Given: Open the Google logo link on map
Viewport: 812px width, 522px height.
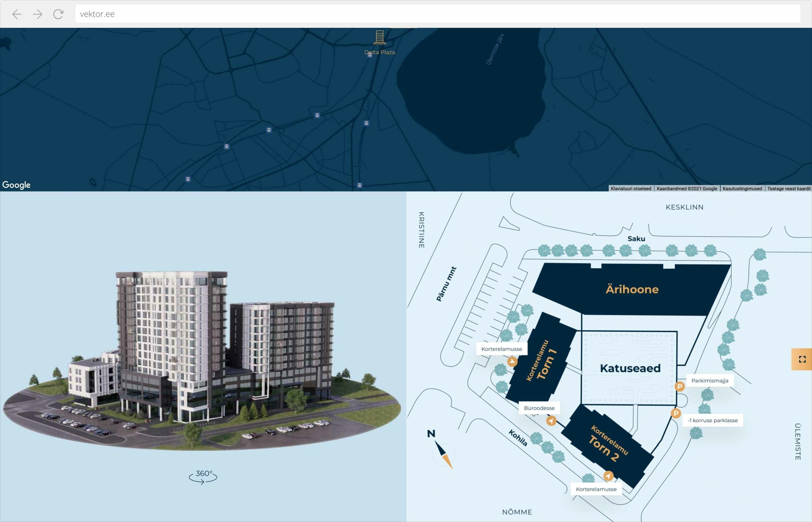Looking at the screenshot, I should 16,185.
